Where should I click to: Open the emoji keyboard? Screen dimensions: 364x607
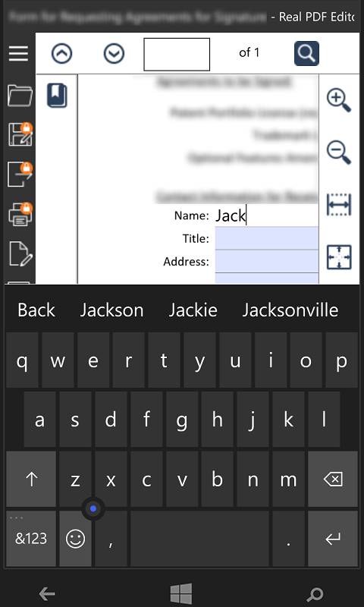click(75, 539)
